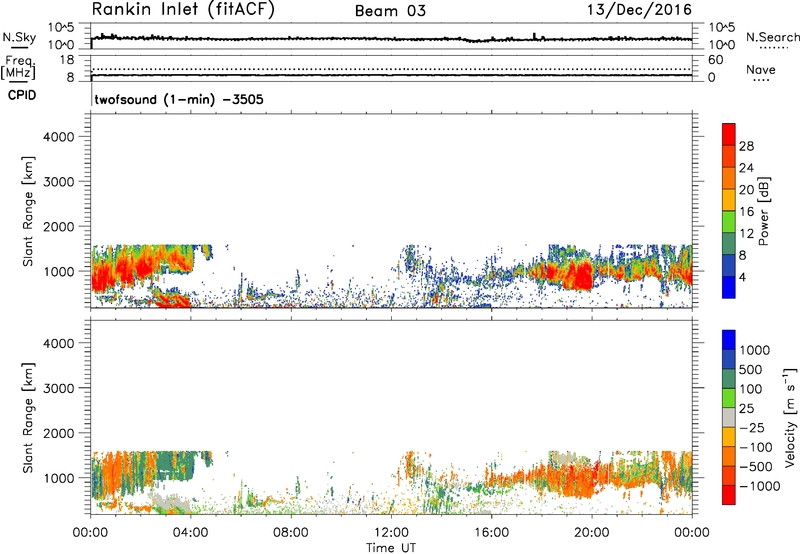
Task: Select the "Velocity [m s-1]" color bar title
Action: tap(791, 417)
